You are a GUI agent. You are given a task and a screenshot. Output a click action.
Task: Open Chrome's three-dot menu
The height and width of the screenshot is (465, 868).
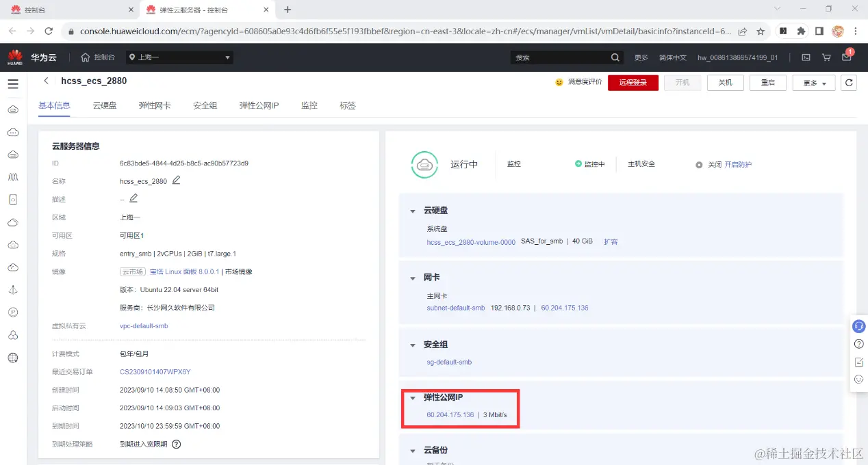pos(856,31)
